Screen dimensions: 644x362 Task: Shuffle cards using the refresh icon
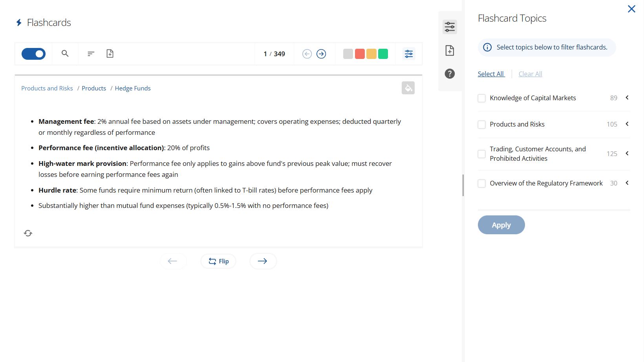click(x=28, y=233)
